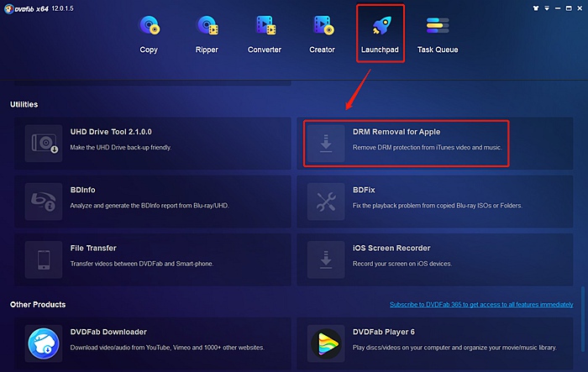Open the main dropdown menu arrow in title bar

(547, 8)
